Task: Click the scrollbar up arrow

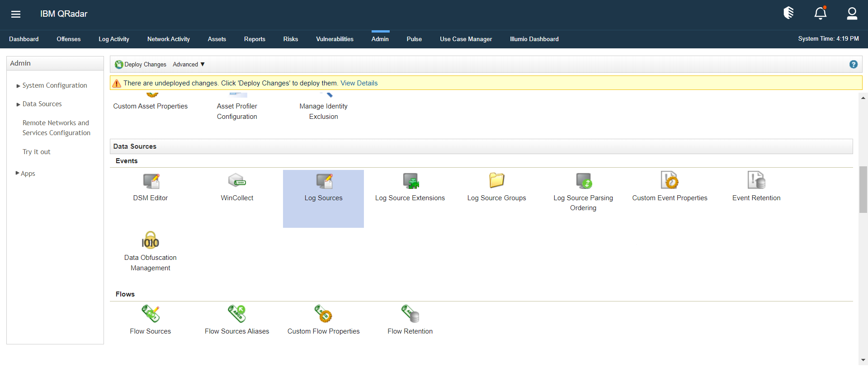Action: point(863,98)
